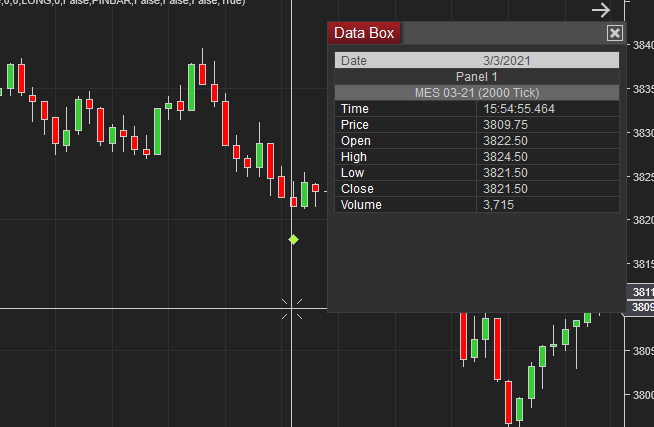Click the Low label in Data Box

pyautogui.click(x=352, y=173)
